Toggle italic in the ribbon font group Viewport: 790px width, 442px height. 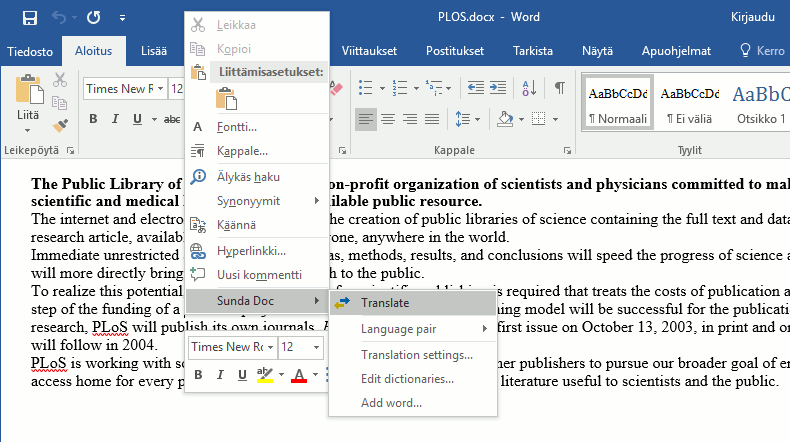coord(115,119)
